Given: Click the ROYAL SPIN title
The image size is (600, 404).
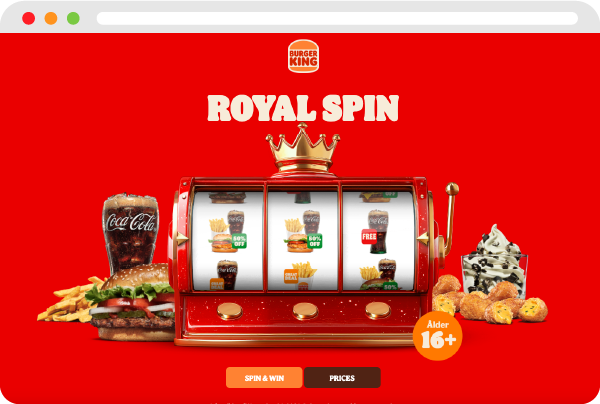Looking at the screenshot, I should (303, 108).
